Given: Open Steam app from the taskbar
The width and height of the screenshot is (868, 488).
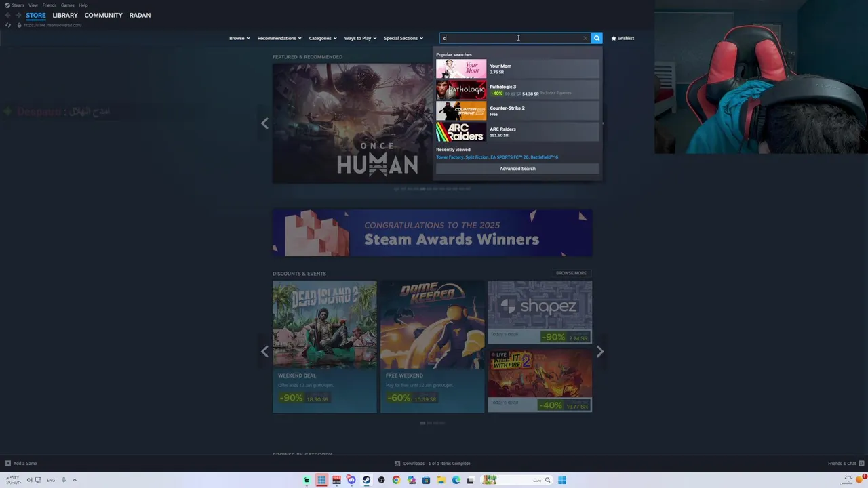Looking at the screenshot, I should point(366,480).
